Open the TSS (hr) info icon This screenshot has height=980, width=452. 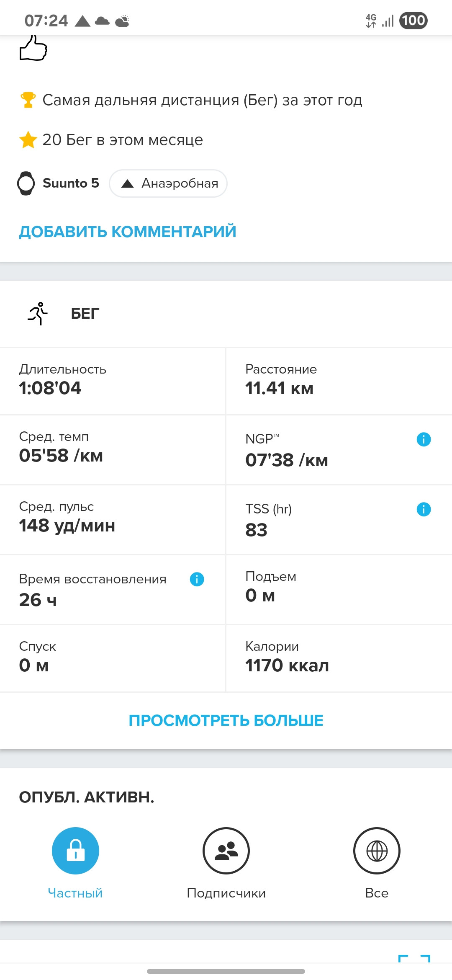[424, 509]
